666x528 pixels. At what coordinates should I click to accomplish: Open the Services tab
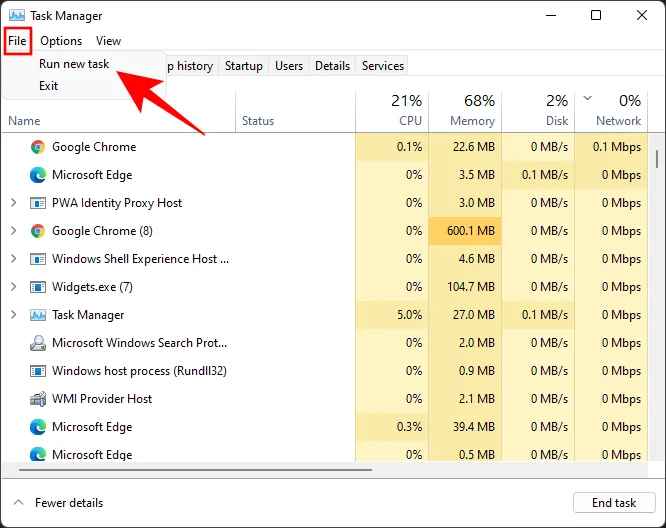click(x=382, y=66)
